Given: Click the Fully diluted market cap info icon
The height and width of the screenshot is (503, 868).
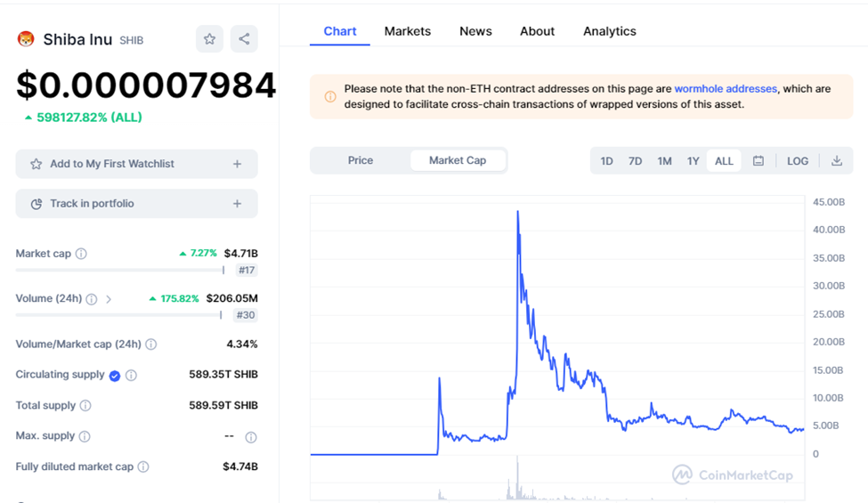Looking at the screenshot, I should (x=143, y=466).
